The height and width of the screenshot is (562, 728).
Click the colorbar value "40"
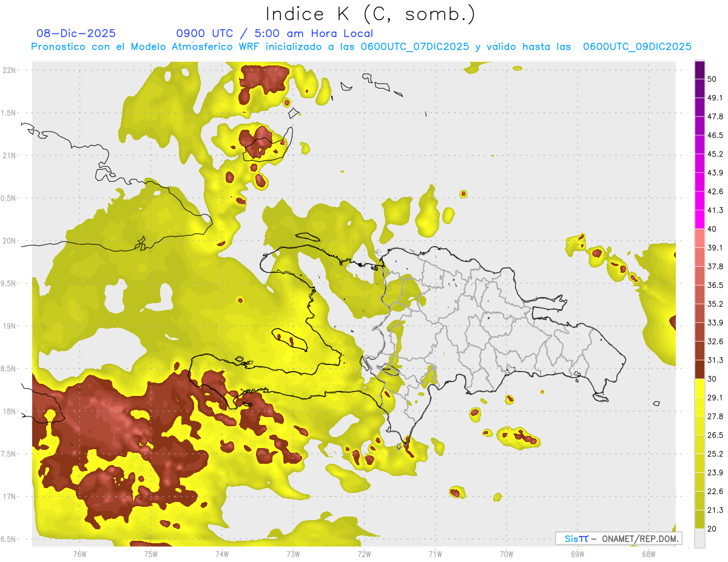[x=712, y=229]
